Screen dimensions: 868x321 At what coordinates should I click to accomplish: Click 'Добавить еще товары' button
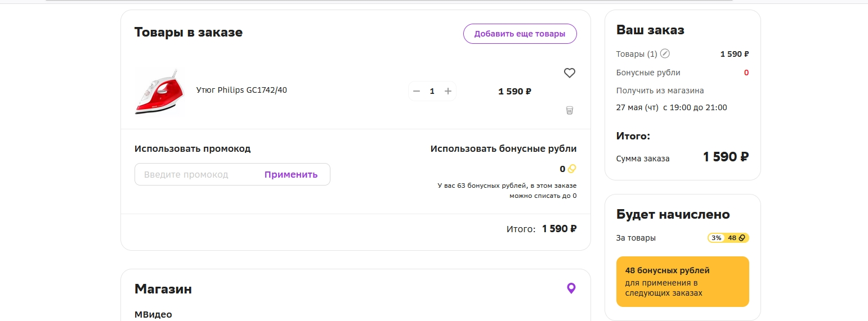(520, 34)
